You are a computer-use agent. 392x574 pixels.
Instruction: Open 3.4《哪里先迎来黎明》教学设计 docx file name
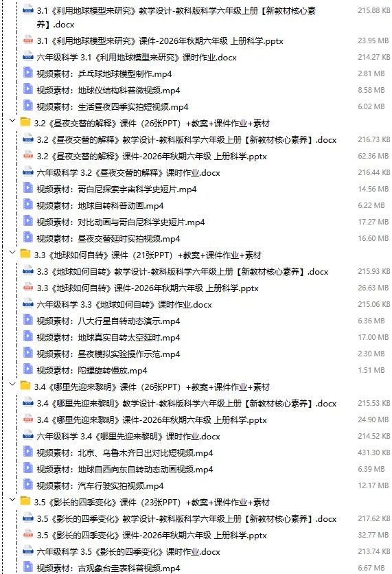coord(187,404)
